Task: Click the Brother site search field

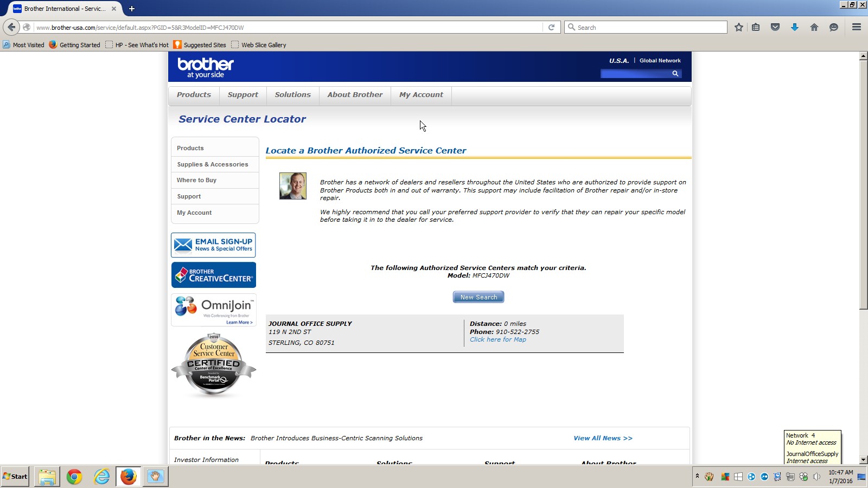Action: 635,74
